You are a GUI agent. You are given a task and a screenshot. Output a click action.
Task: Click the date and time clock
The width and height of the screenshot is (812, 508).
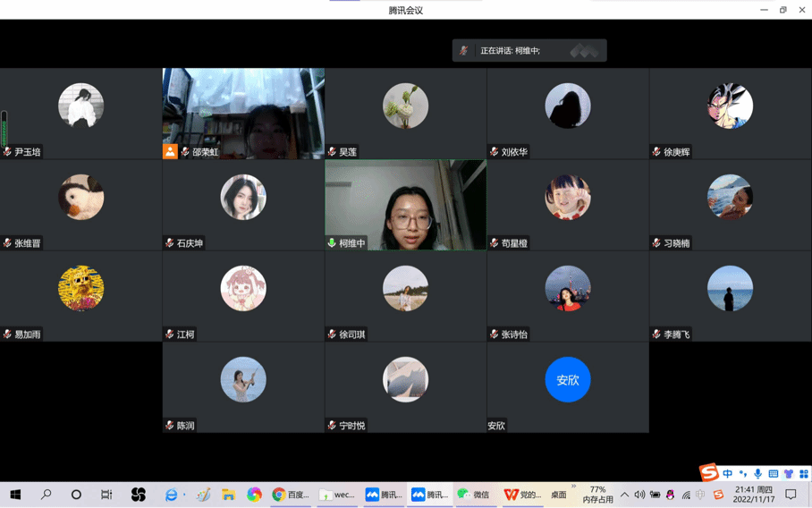pos(753,495)
